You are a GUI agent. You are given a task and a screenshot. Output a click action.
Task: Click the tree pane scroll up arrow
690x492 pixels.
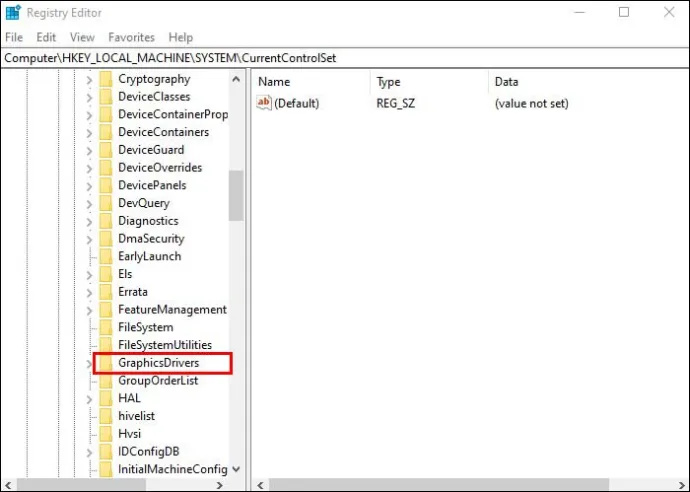click(236, 79)
